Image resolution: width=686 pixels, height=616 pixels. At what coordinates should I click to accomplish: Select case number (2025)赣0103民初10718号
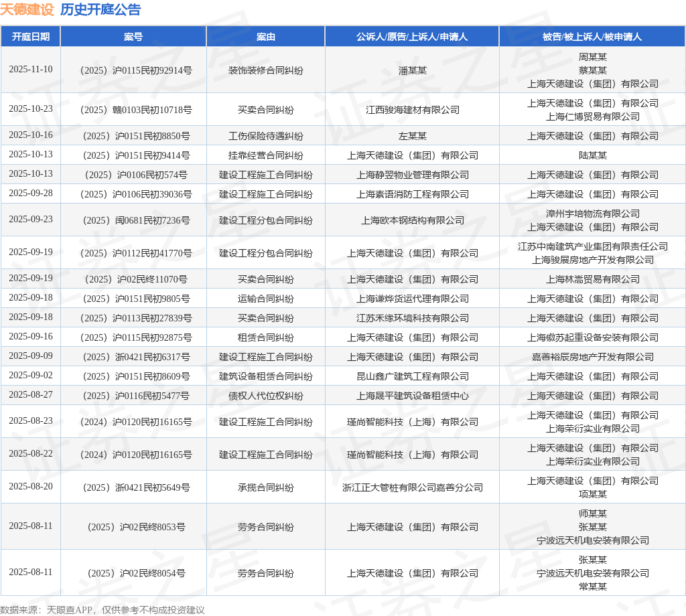(136, 110)
